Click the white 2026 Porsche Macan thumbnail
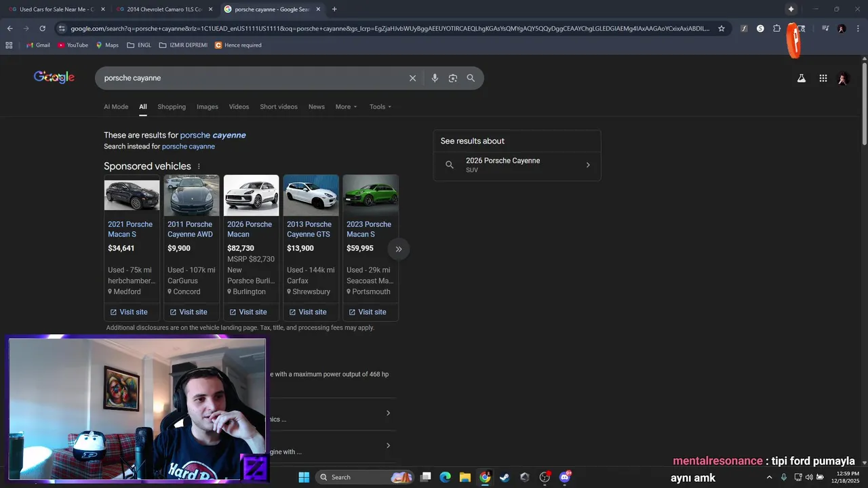868x488 pixels. [252, 195]
